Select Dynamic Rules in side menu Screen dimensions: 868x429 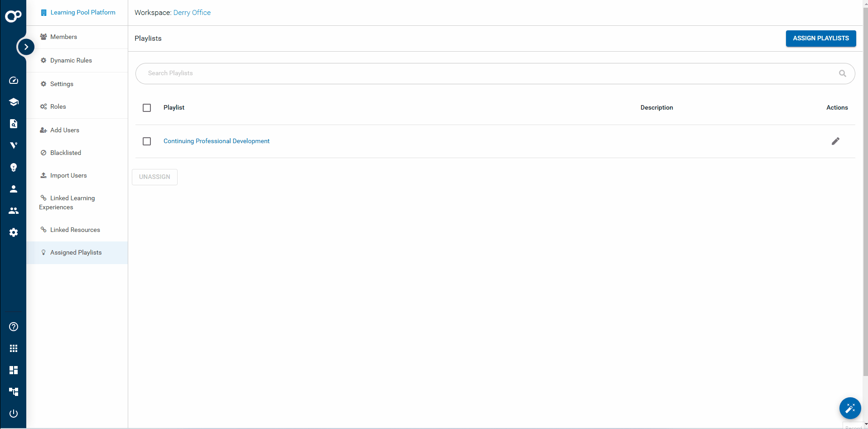tap(71, 60)
